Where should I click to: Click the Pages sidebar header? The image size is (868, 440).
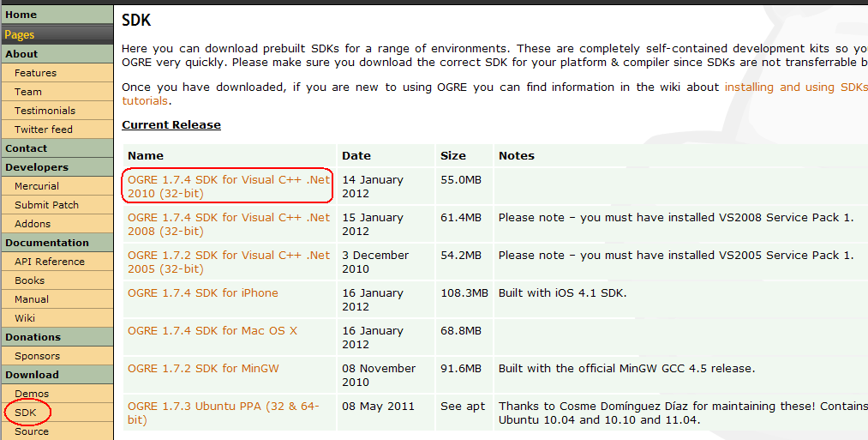(57, 34)
